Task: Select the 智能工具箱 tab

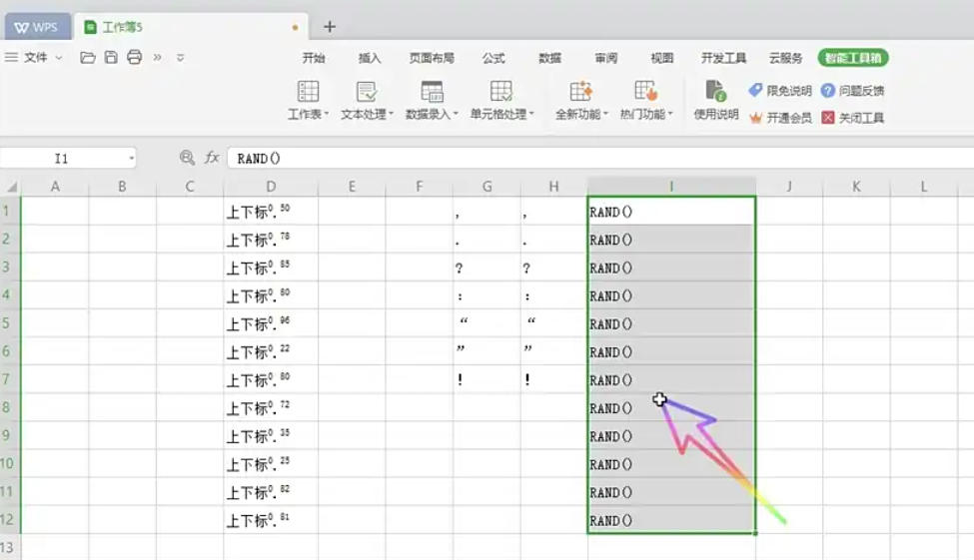Action: [853, 58]
